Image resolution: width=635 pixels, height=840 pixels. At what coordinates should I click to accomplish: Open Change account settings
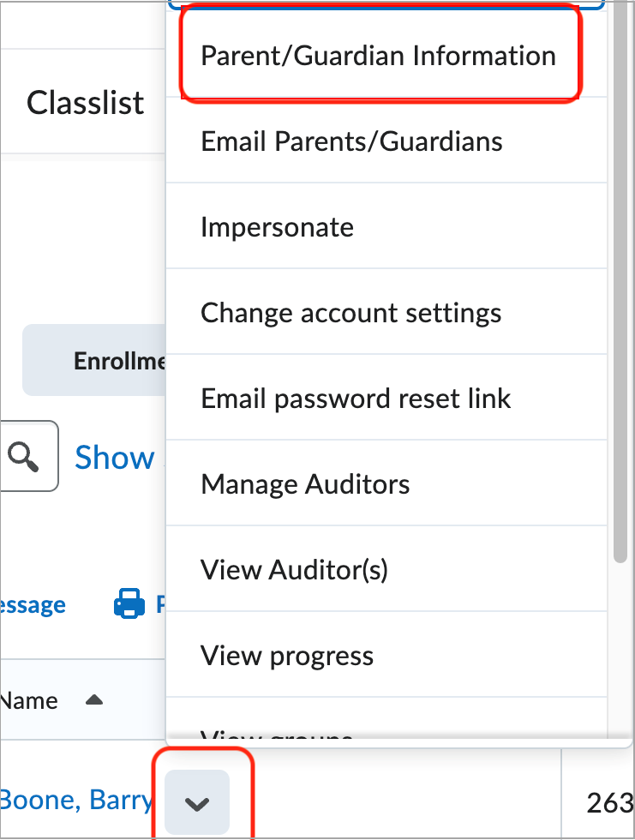[x=350, y=312]
